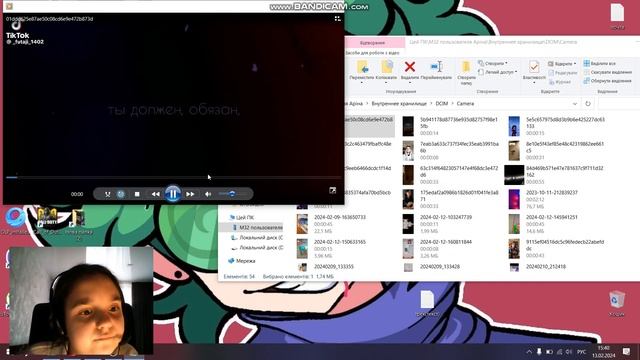
Task: Seek within the video progress bar
Action: click(x=173, y=177)
